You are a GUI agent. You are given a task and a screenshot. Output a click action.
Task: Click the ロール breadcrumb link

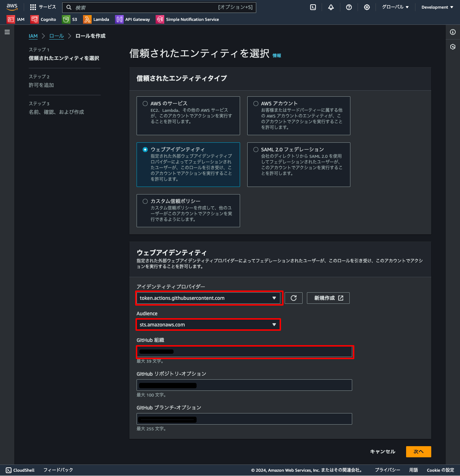pos(56,36)
